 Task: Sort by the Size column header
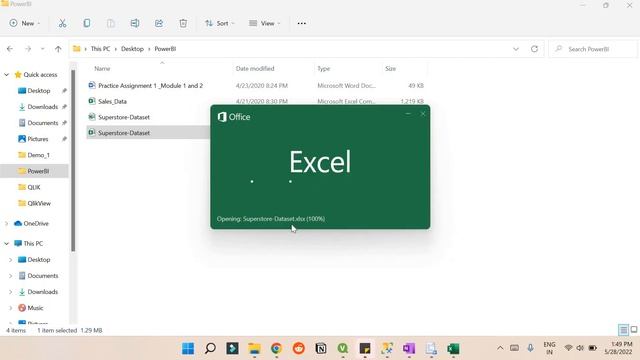(391, 69)
